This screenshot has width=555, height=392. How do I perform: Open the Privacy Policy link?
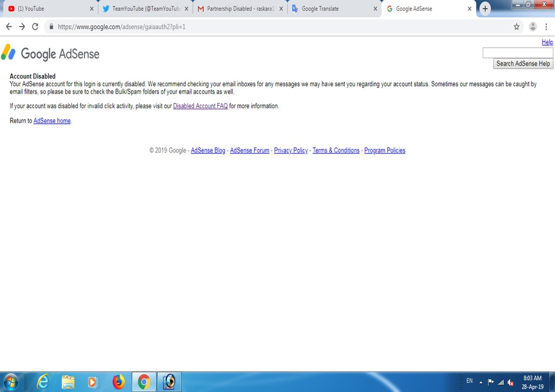tap(291, 150)
